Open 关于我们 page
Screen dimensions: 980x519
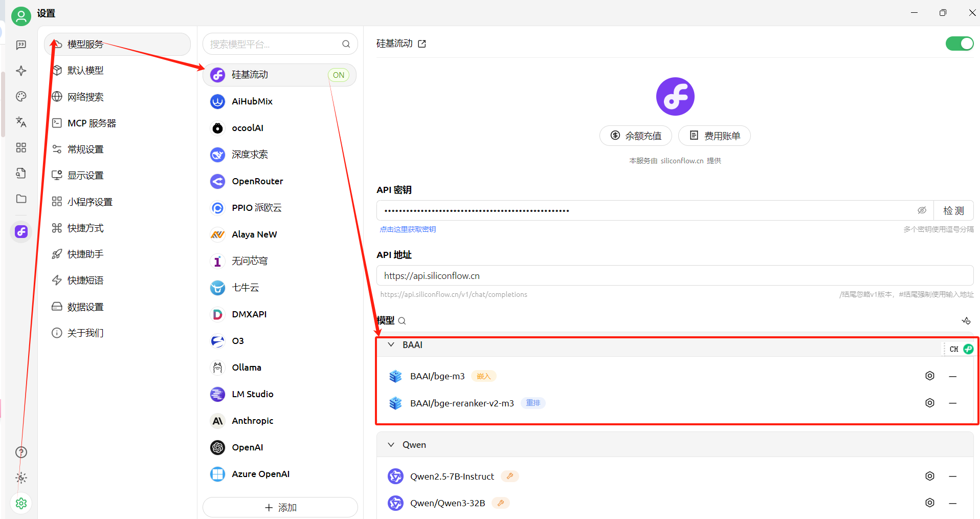117,333
